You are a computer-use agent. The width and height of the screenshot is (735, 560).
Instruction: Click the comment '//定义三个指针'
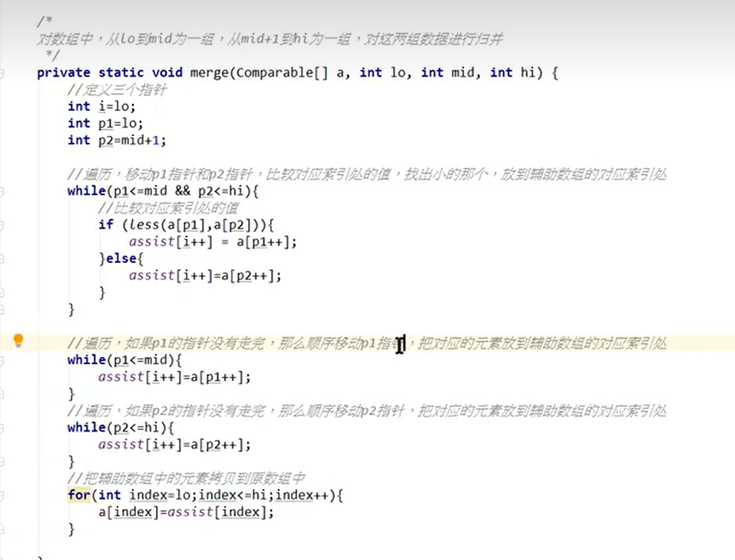tap(117, 90)
